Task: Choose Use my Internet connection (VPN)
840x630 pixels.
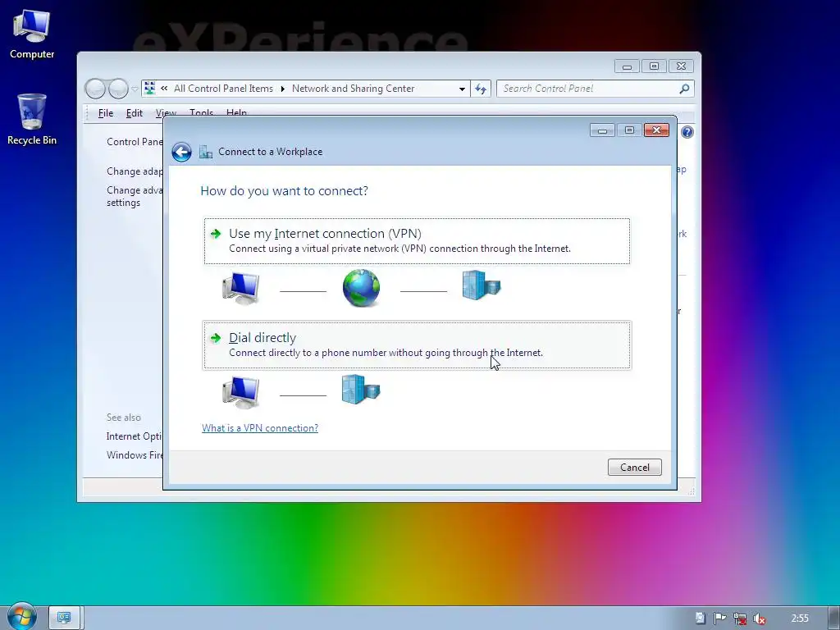Action: pyautogui.click(x=417, y=241)
